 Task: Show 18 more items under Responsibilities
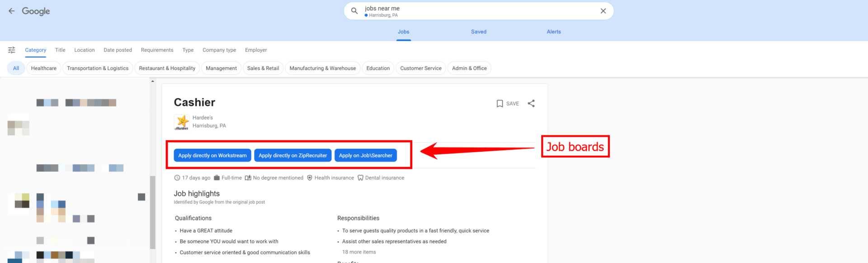359,252
